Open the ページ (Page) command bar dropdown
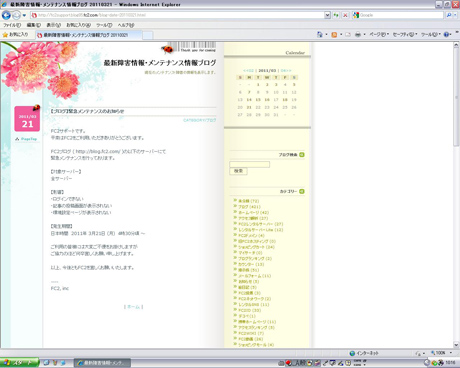 (x=379, y=34)
